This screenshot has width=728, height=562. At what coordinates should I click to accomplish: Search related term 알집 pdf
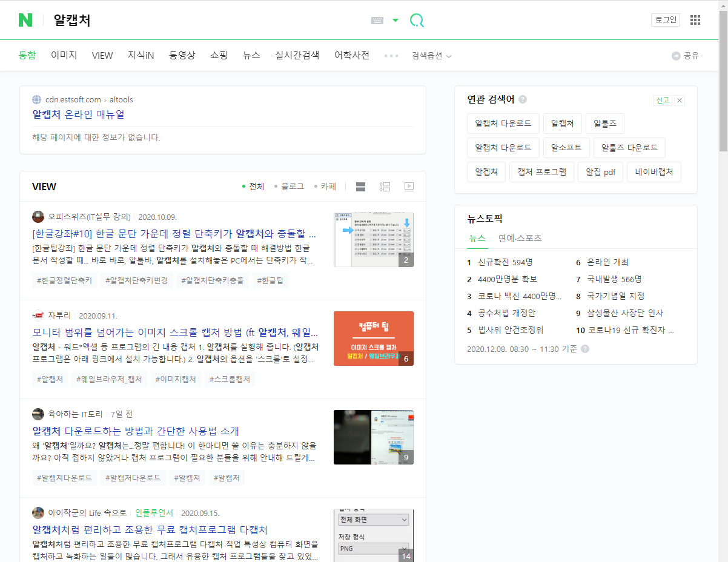(x=600, y=172)
